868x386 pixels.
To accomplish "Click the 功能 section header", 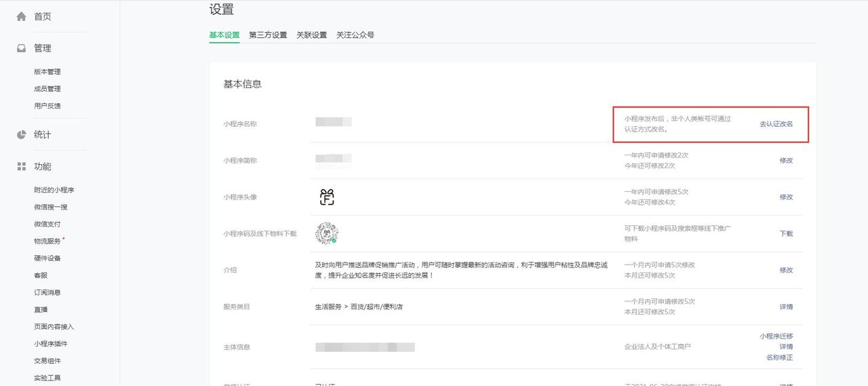I will pyautogui.click(x=43, y=166).
